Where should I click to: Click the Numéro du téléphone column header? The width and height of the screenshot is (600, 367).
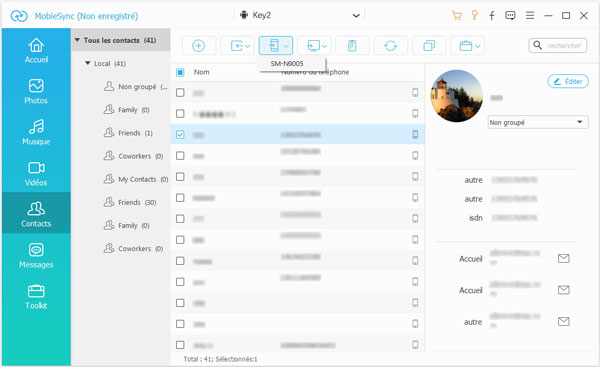[x=315, y=72]
